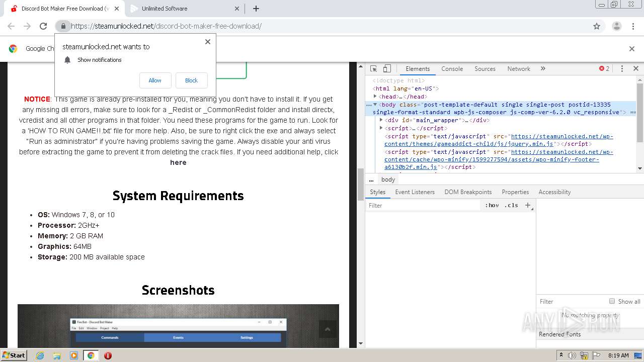Open the Windows Start menu

pos(14,355)
